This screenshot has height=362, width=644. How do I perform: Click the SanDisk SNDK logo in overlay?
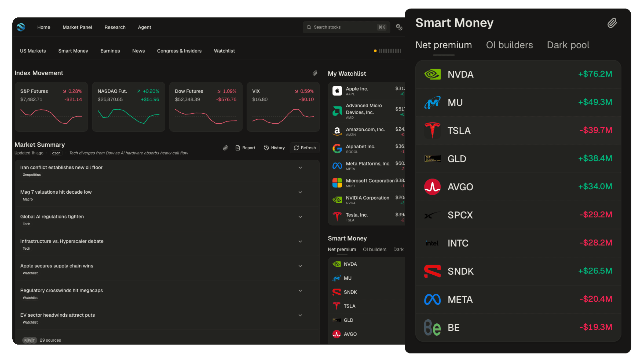(x=432, y=271)
